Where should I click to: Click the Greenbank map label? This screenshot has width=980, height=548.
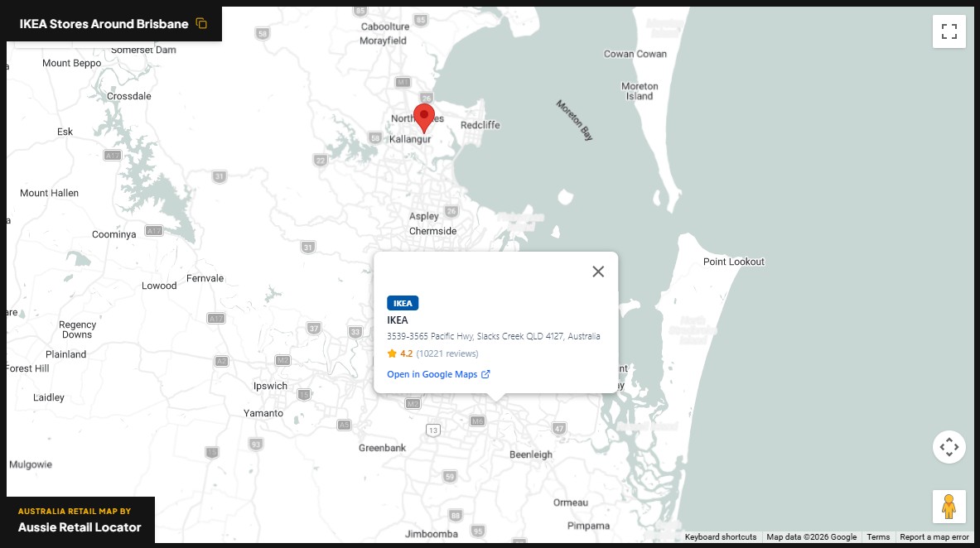[x=382, y=448]
